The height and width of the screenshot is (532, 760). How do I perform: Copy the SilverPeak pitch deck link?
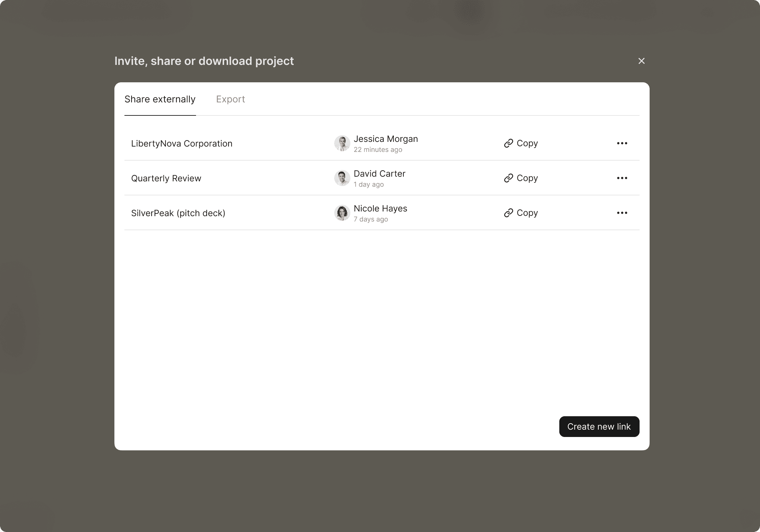coord(521,213)
